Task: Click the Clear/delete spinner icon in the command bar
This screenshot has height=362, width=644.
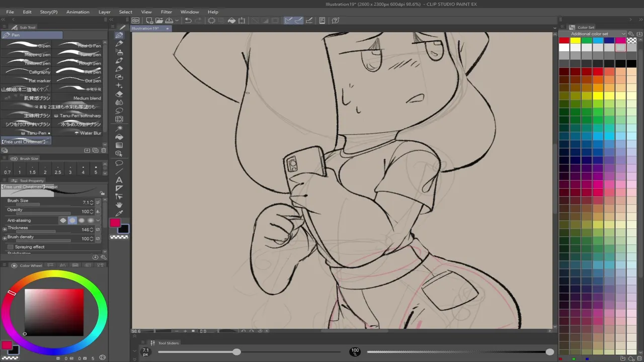Action: click(212, 21)
